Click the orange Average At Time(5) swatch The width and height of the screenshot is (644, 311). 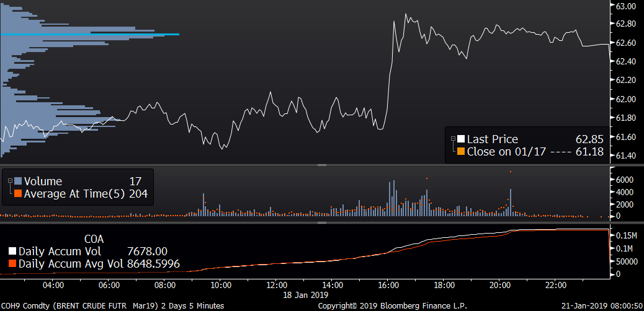18,194
